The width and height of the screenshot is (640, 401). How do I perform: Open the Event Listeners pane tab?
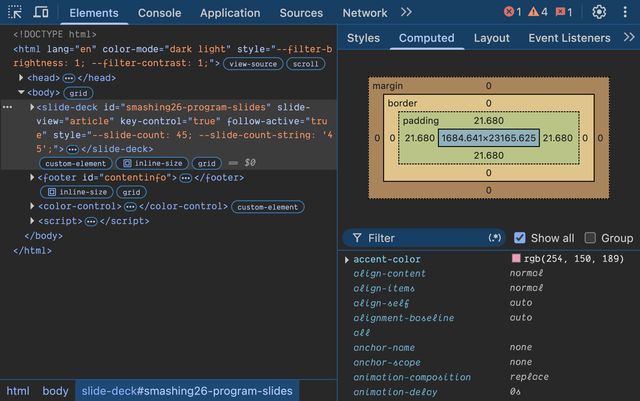click(569, 38)
